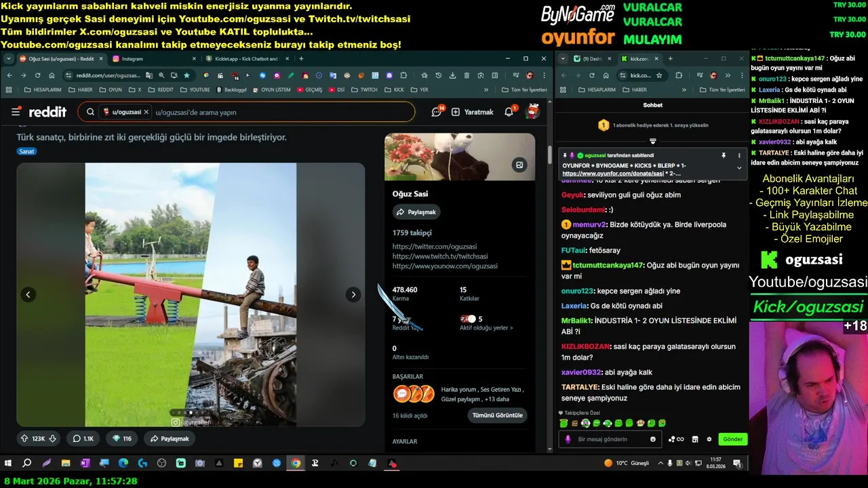Viewport: 868px width, 488px height.
Task: Open the pinned message three-dot options
Action: point(739,155)
